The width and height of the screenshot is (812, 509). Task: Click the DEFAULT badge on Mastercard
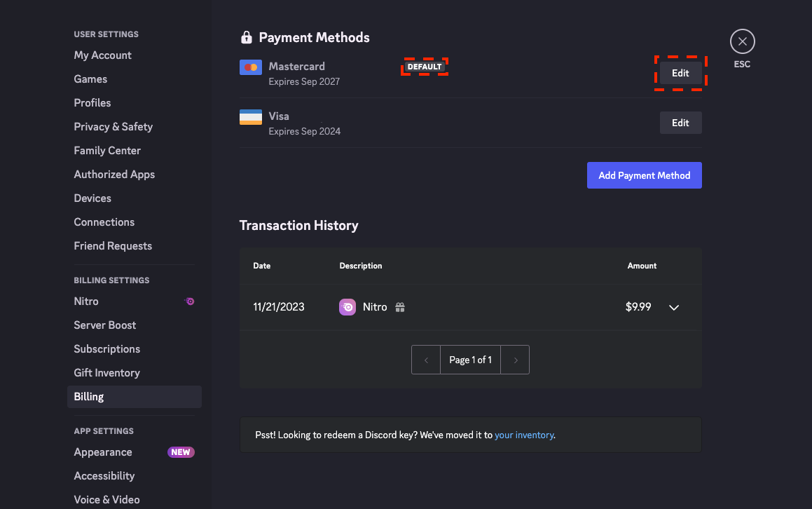click(424, 66)
